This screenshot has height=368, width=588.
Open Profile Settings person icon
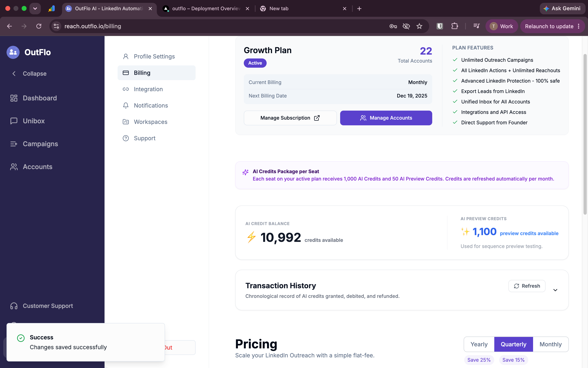pyautogui.click(x=126, y=56)
